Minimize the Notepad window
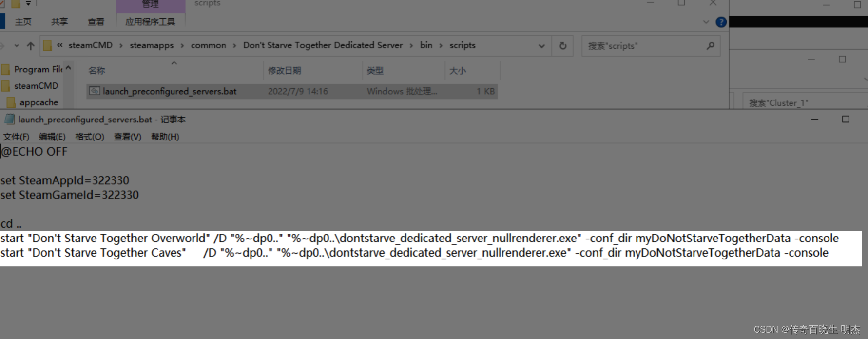This screenshot has height=339, width=868. (814, 120)
